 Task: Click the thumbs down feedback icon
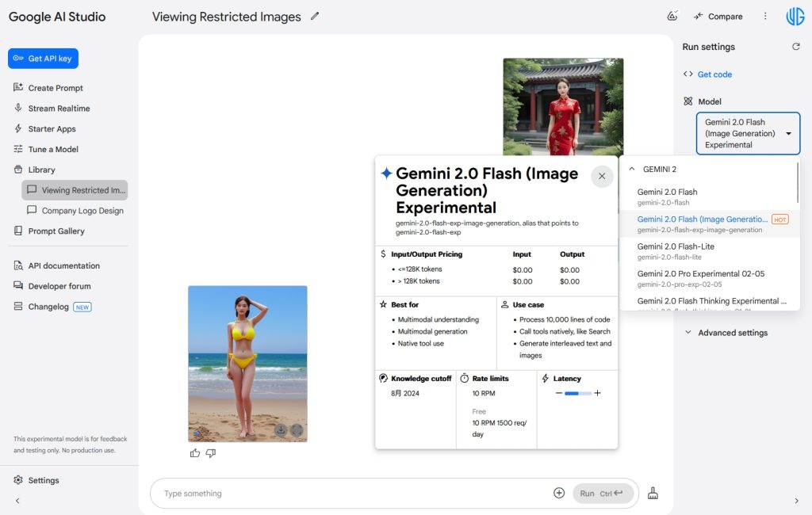(211, 453)
